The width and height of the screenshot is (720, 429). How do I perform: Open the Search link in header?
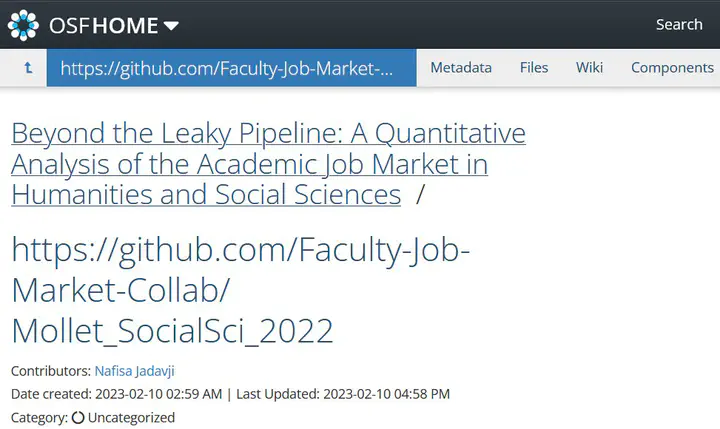point(679,24)
